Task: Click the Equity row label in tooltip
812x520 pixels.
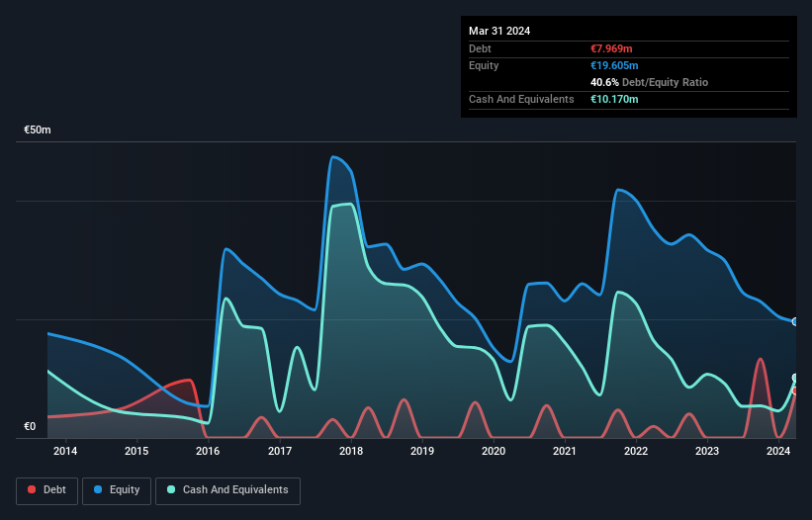Action: pyautogui.click(x=484, y=65)
